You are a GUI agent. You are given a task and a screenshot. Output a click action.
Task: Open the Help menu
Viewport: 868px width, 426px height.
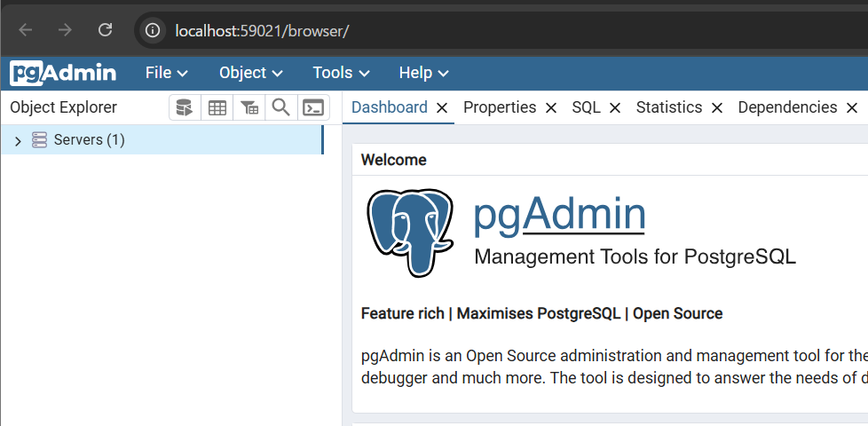pyautogui.click(x=424, y=73)
